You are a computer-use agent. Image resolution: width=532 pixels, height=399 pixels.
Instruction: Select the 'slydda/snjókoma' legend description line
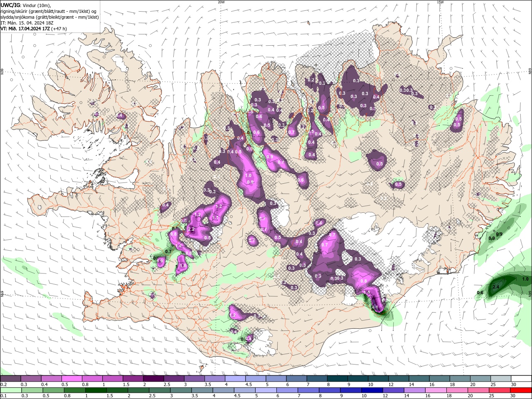click(49, 17)
